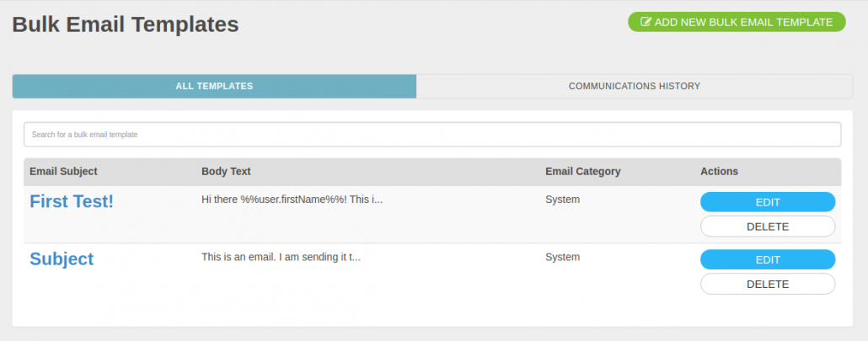Viewport: 868px width, 341px height.
Task: Delete the "First Test!" template
Action: coord(768,226)
